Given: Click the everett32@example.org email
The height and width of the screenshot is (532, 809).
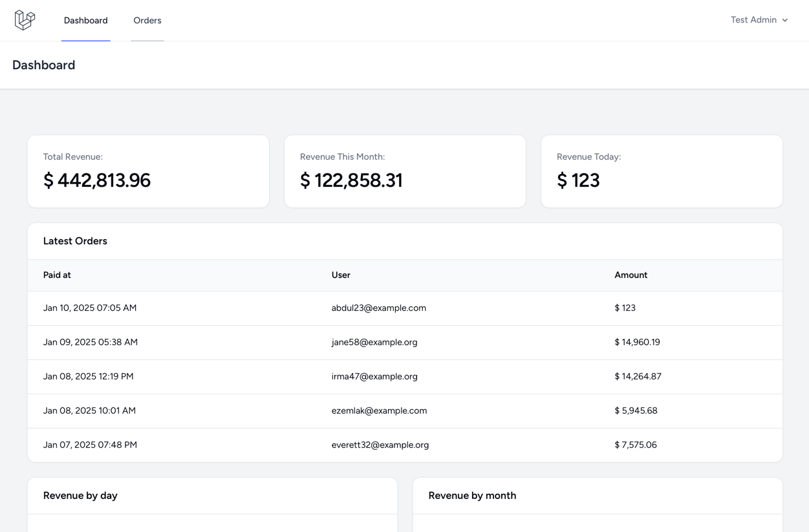Looking at the screenshot, I should coord(380,445).
